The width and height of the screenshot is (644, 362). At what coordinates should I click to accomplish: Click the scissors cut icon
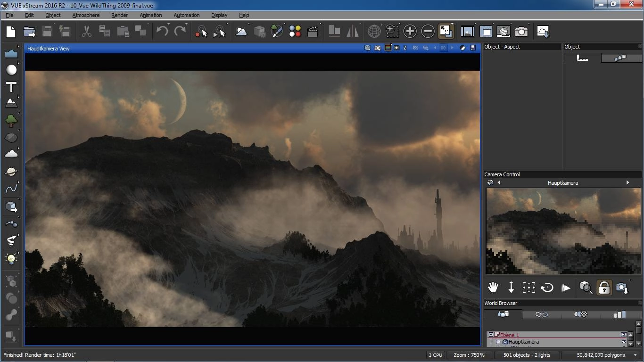(86, 32)
